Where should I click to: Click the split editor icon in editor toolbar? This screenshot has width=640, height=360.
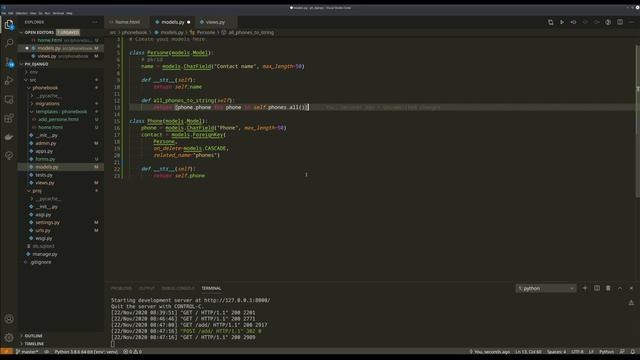[620, 22]
